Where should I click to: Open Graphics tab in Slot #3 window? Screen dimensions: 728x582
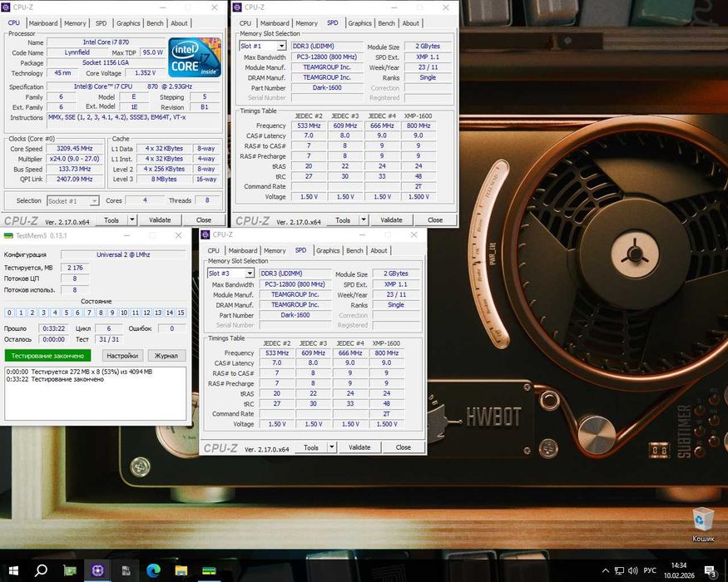tap(328, 250)
